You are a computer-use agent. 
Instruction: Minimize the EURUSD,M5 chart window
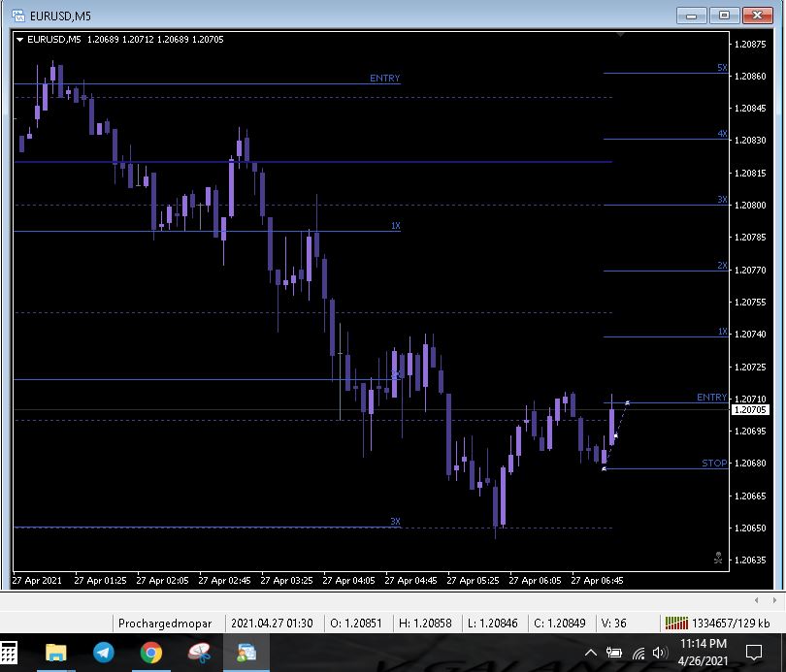[692, 16]
